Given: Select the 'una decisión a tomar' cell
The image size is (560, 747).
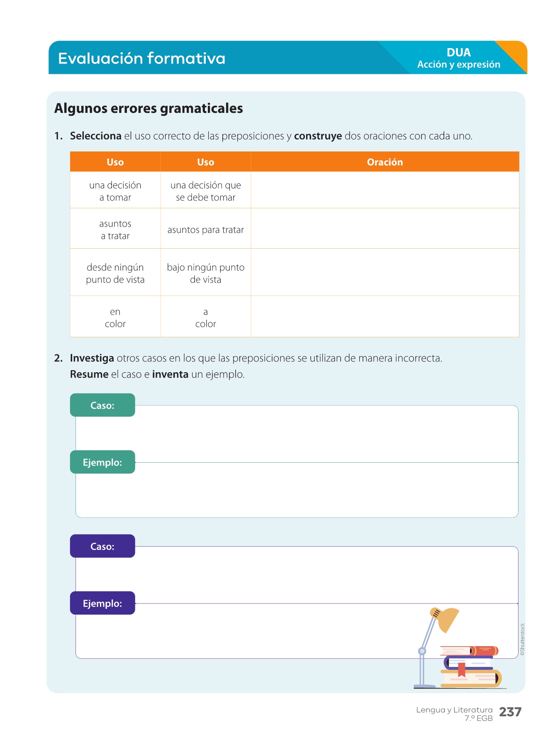Looking at the screenshot, I should point(115,191).
